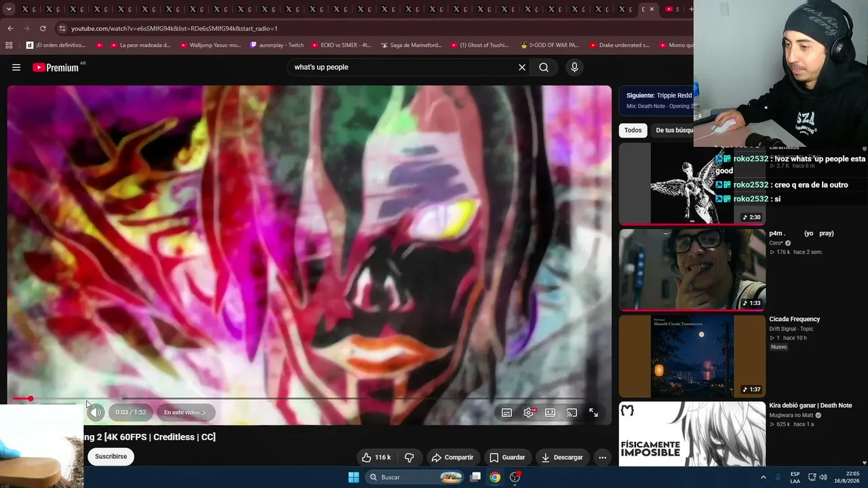
Task: Show hidden system tray icons
Action: click(x=763, y=477)
